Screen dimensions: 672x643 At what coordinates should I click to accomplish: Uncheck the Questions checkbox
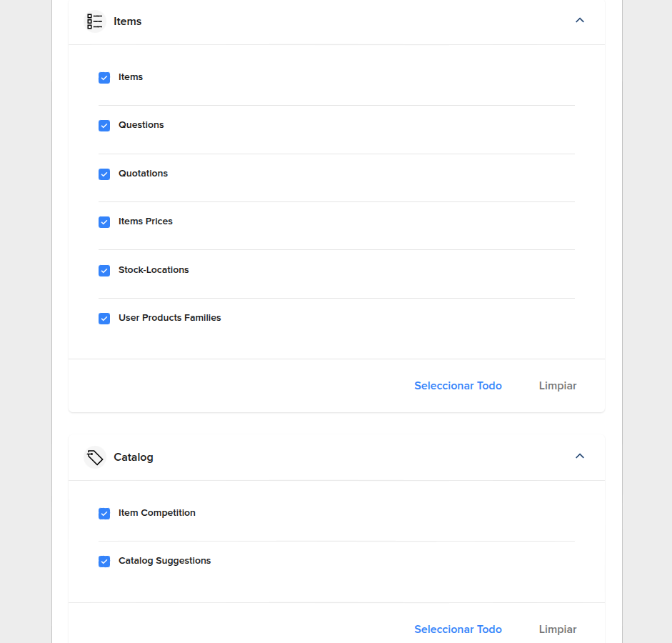104,126
